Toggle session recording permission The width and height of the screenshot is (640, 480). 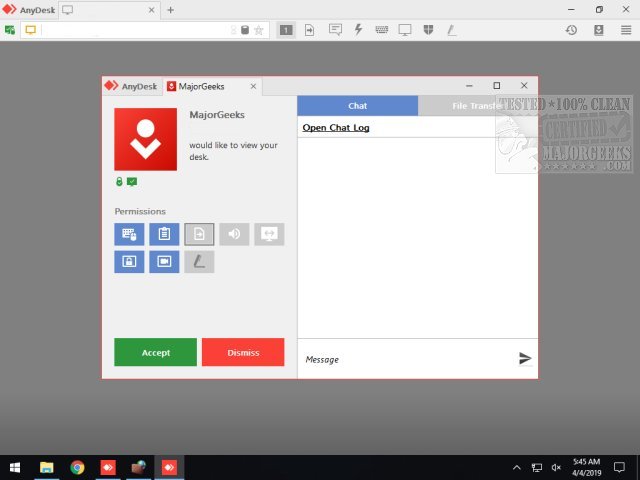coord(164,262)
